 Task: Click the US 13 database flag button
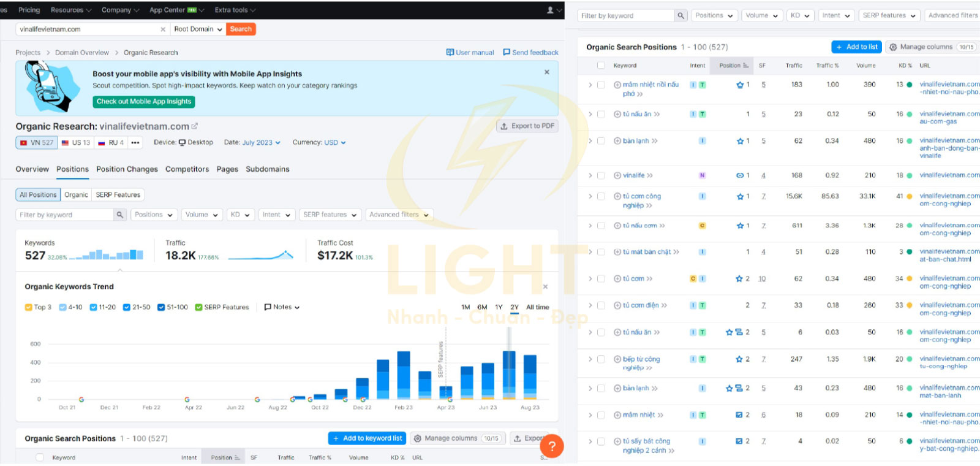(x=75, y=143)
